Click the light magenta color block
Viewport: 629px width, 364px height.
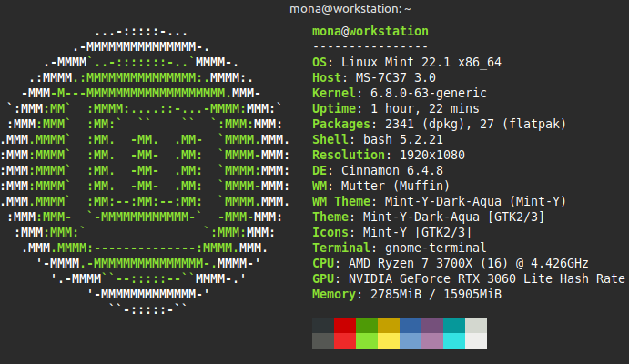(x=432, y=340)
